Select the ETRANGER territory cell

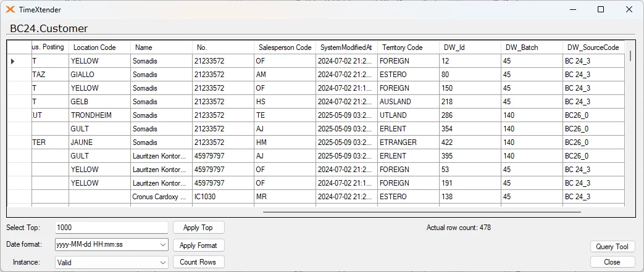408,142
